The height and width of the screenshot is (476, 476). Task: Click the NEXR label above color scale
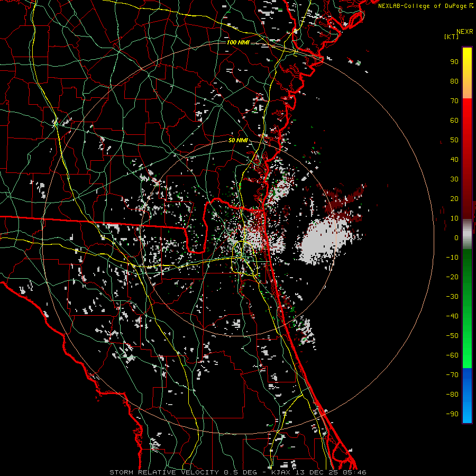pyautogui.click(x=465, y=32)
